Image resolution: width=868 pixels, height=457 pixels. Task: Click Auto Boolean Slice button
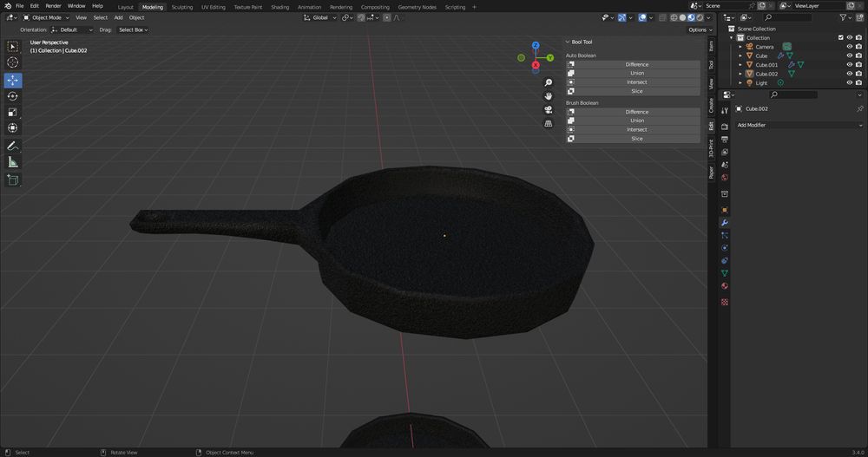point(633,91)
